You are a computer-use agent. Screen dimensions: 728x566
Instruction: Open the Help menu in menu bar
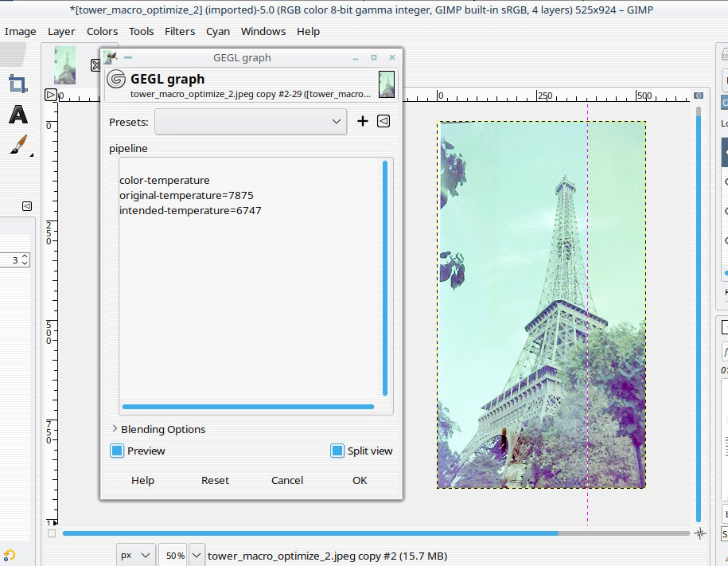coord(308,32)
